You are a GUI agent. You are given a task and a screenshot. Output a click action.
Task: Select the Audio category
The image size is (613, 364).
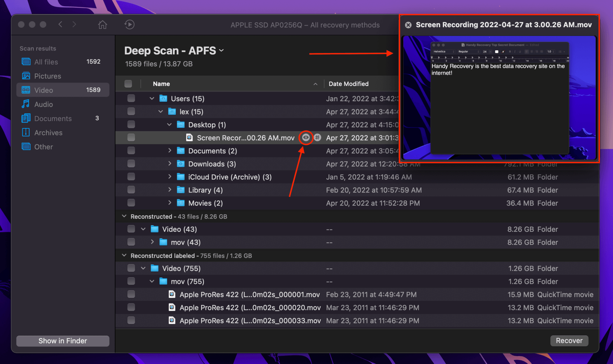click(x=62, y=104)
